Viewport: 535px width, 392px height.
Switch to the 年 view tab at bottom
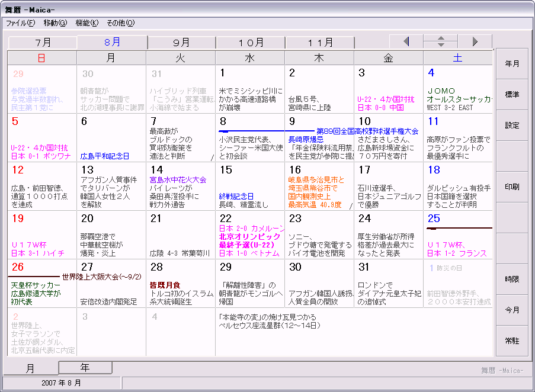[x=85, y=368]
